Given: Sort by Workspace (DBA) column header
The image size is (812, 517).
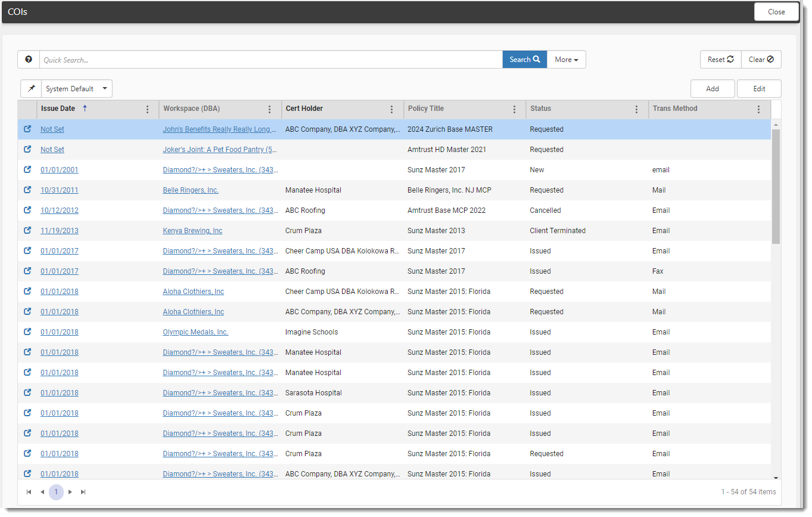Looking at the screenshot, I should click(191, 109).
